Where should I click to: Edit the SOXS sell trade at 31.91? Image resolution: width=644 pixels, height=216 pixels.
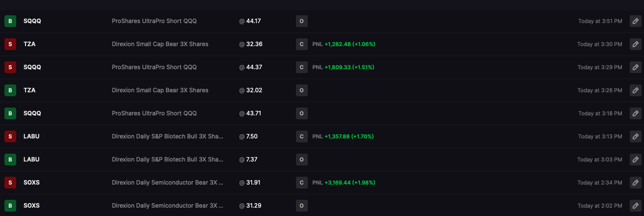[636, 183]
